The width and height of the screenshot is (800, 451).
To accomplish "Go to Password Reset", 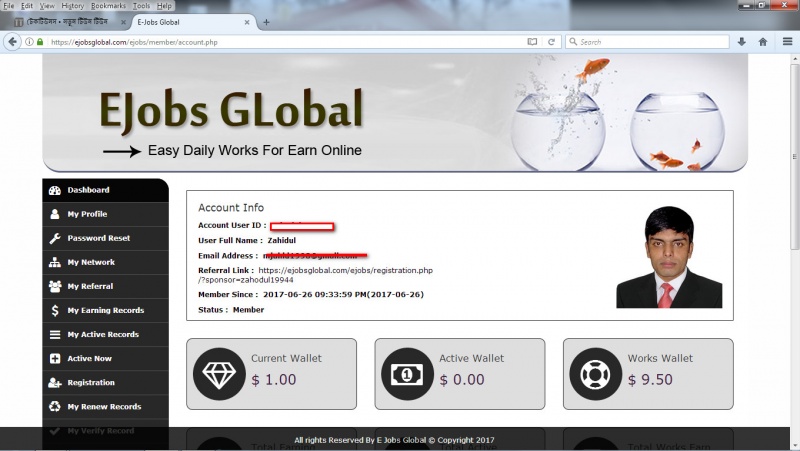I will pos(106,238).
